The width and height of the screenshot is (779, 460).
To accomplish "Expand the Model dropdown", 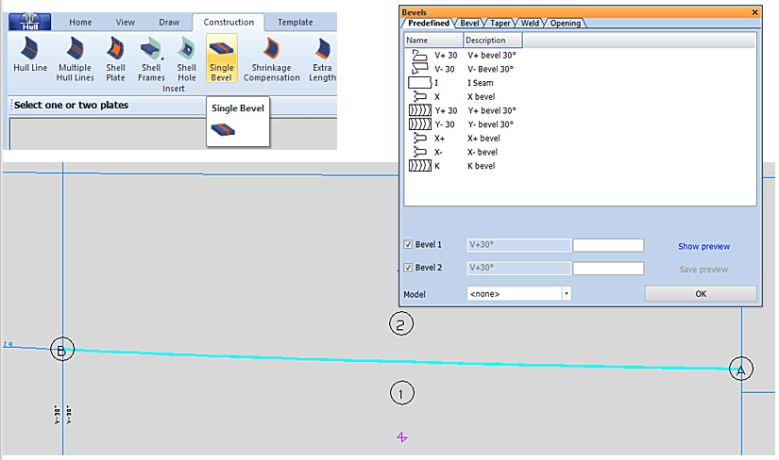I will (566, 294).
